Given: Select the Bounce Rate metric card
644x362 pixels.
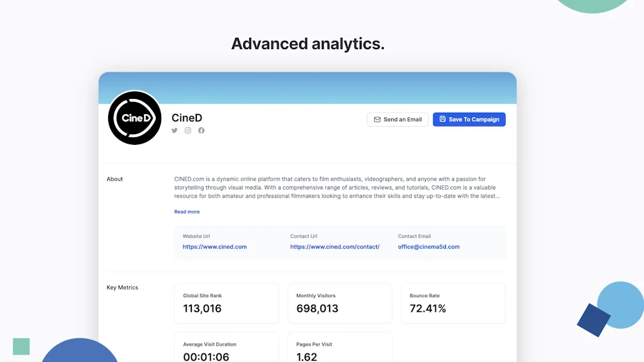Looking at the screenshot, I should click(x=453, y=303).
